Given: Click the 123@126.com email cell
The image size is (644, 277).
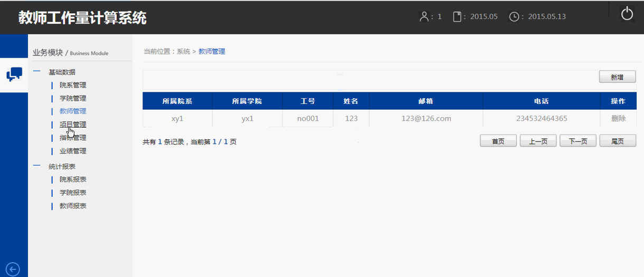Looking at the screenshot, I should pos(426,118).
